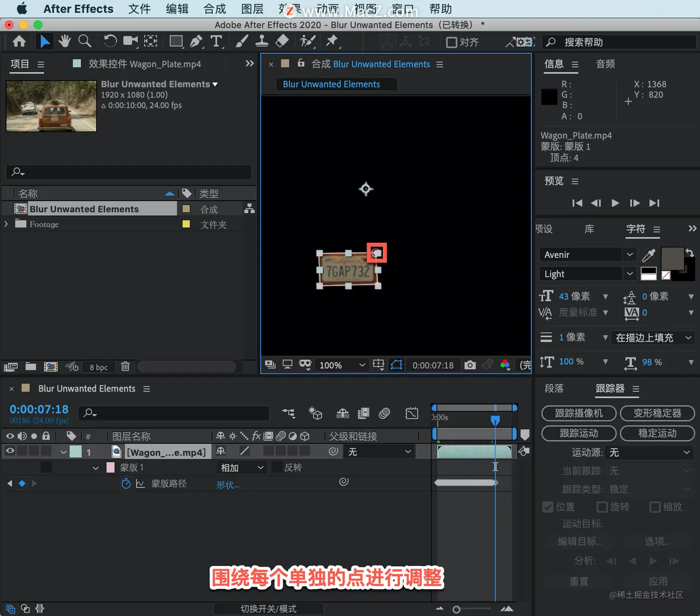Take snapshot with camera icon
The image size is (700, 616).
click(x=470, y=365)
